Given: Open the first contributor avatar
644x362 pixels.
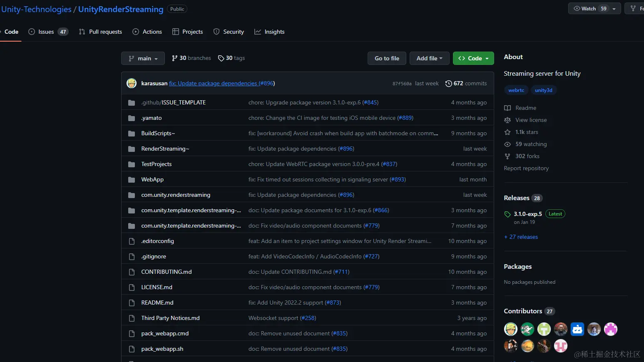Looking at the screenshot, I should coord(511,329).
